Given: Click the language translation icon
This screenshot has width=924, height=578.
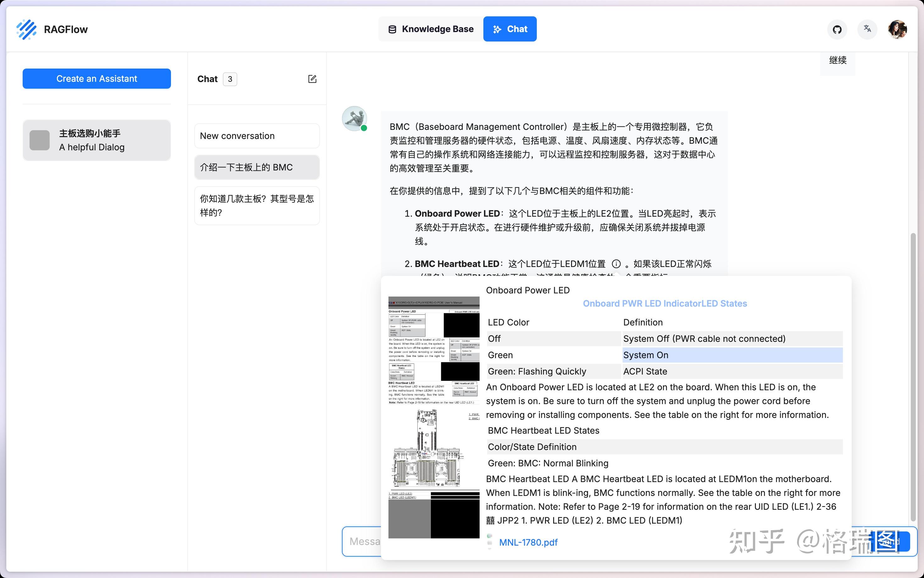Looking at the screenshot, I should point(867,29).
